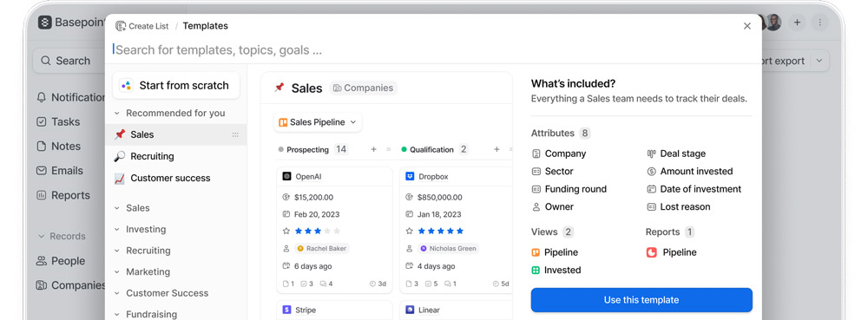Click the $15,200.00 amount on OpenAI card
Screen dimensions: 868x320
point(314,198)
